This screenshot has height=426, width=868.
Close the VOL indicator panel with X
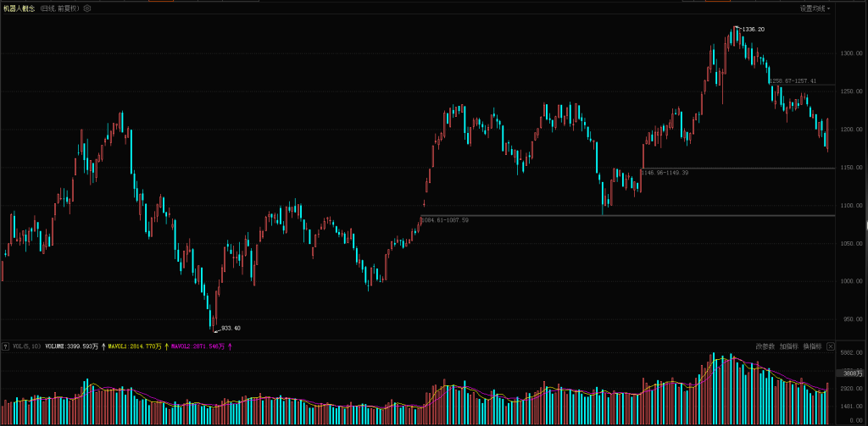[831, 346]
